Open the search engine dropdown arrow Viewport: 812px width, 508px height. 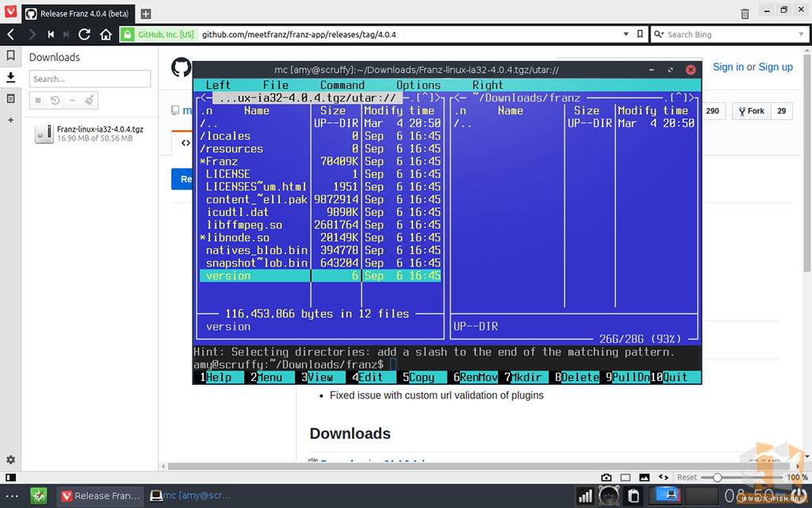[801, 34]
